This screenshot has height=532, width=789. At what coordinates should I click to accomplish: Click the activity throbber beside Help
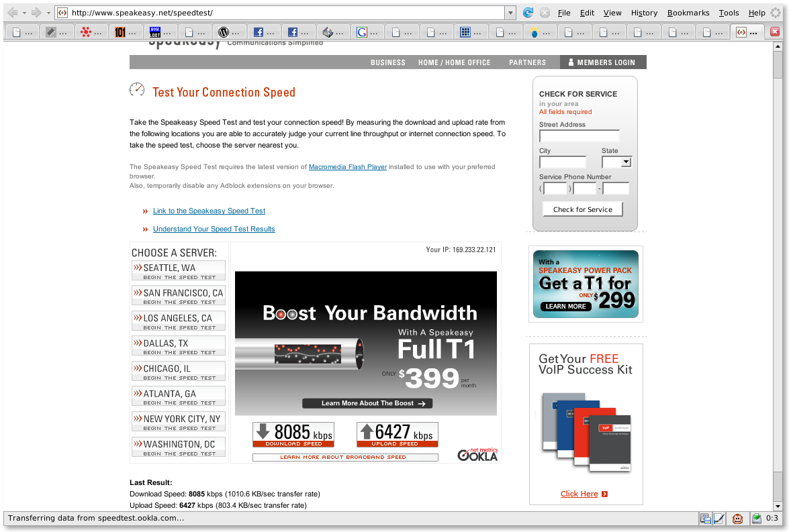(776, 13)
